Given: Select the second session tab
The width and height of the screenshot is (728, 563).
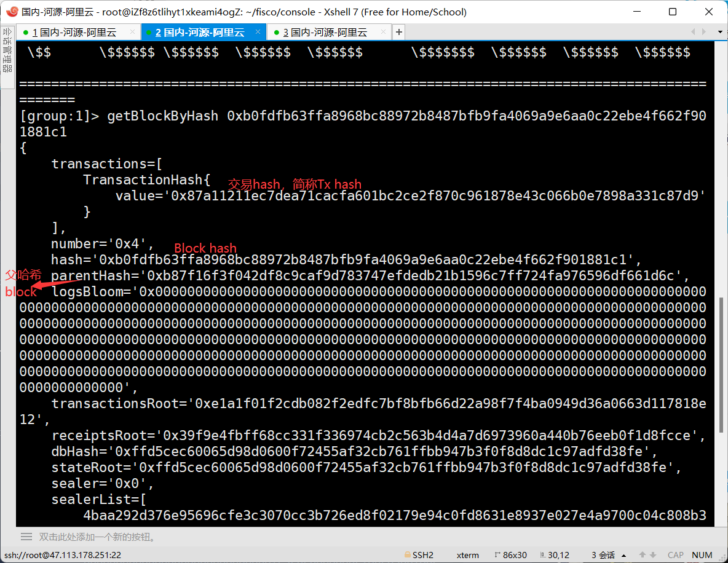Looking at the screenshot, I should click(200, 32).
